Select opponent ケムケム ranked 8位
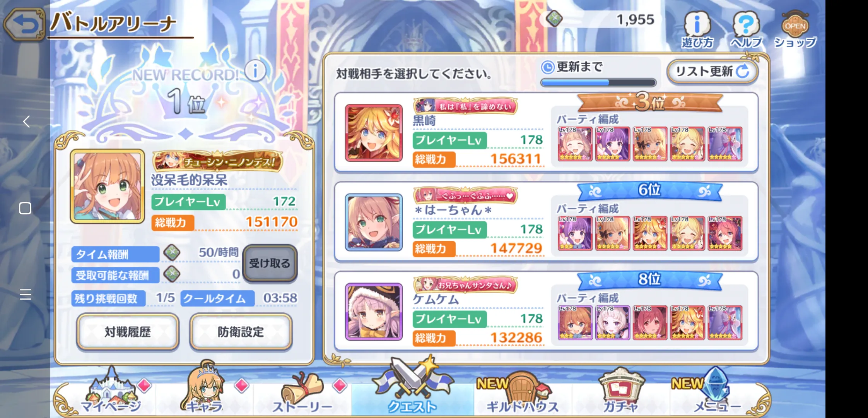 click(x=546, y=311)
